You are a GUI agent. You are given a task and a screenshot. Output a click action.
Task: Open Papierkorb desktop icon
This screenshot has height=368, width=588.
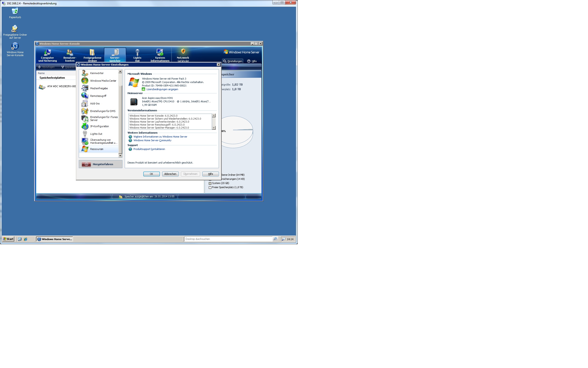pos(15,11)
